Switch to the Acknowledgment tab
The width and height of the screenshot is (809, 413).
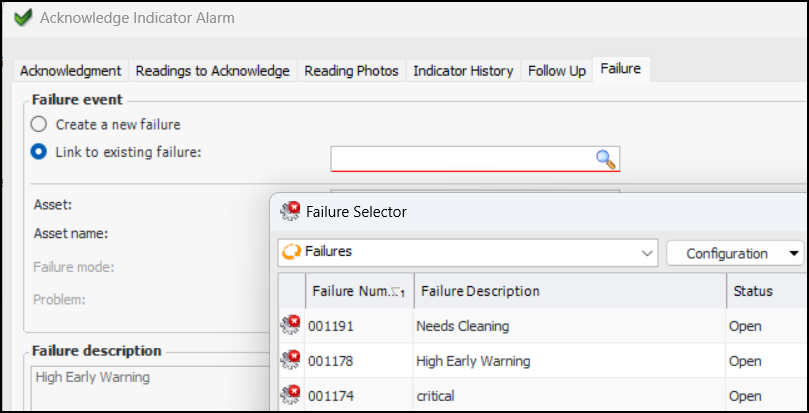pos(71,71)
